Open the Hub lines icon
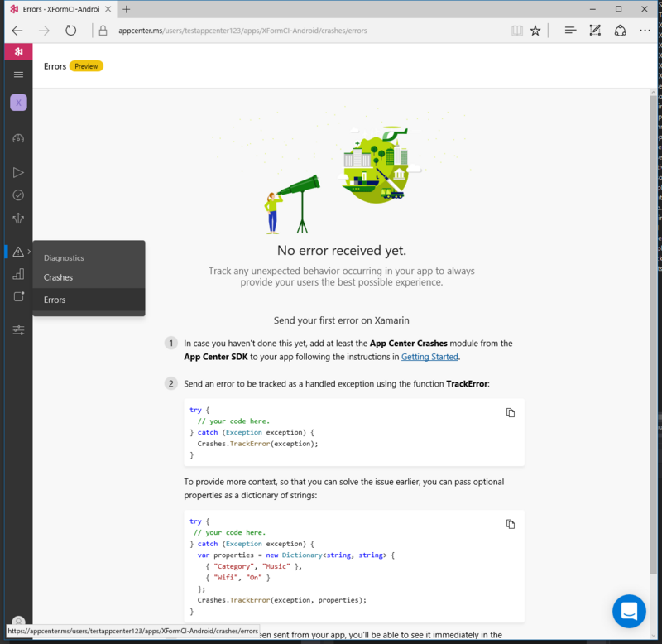This screenshot has width=662, height=644. point(570,31)
